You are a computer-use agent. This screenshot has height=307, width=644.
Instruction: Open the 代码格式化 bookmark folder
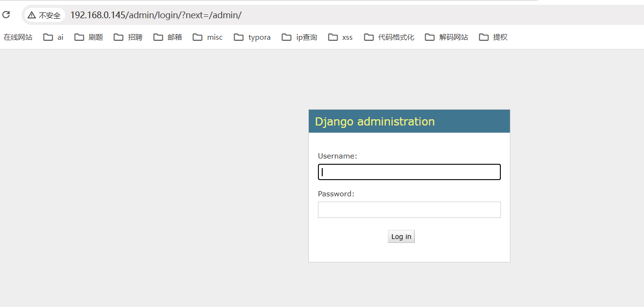click(x=389, y=37)
